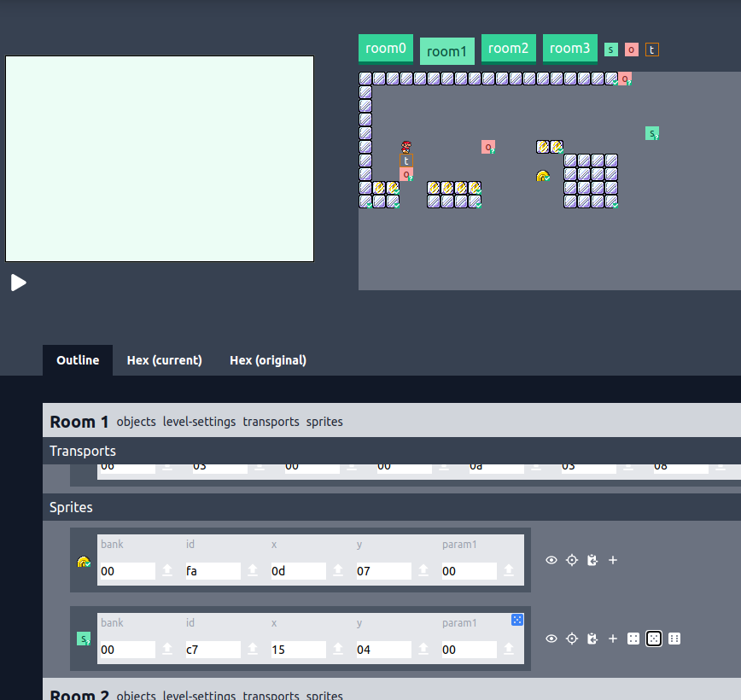Open the Outline tab
Image resolution: width=741 pixels, height=700 pixels.
click(78, 360)
